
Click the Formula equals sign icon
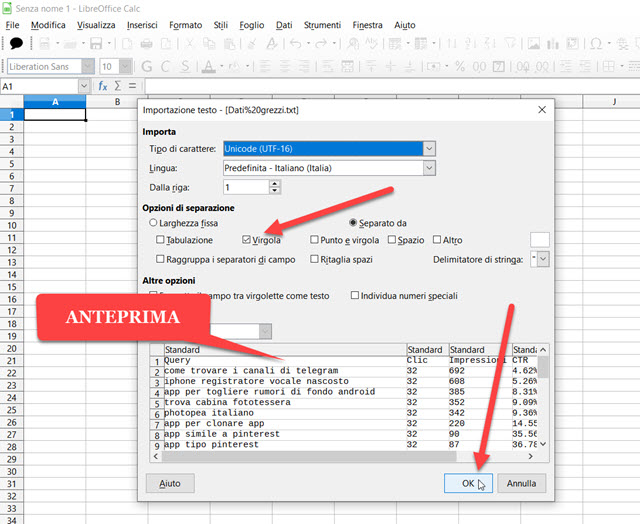[x=132, y=86]
